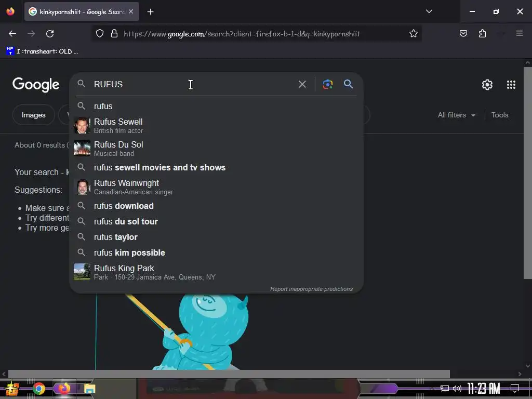Click Rufus Sewell's portrait thumbnail
The image size is (532, 399).
coord(82,126)
